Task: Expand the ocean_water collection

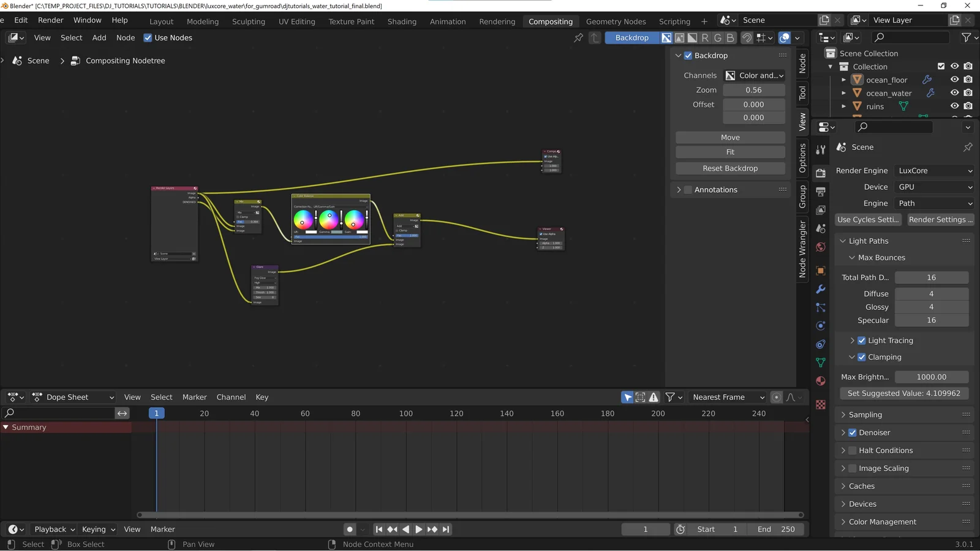Action: 844,92
